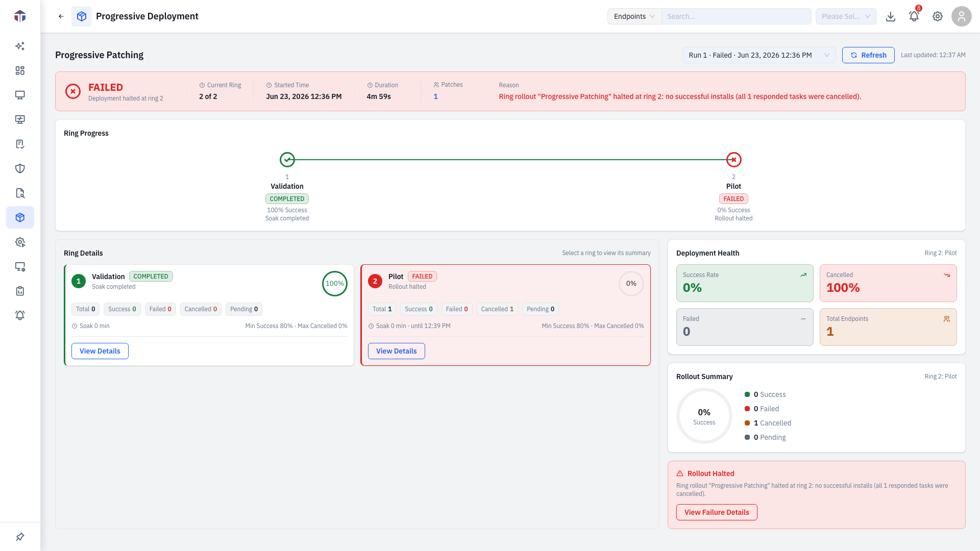Click the red failed status icon

click(73, 91)
